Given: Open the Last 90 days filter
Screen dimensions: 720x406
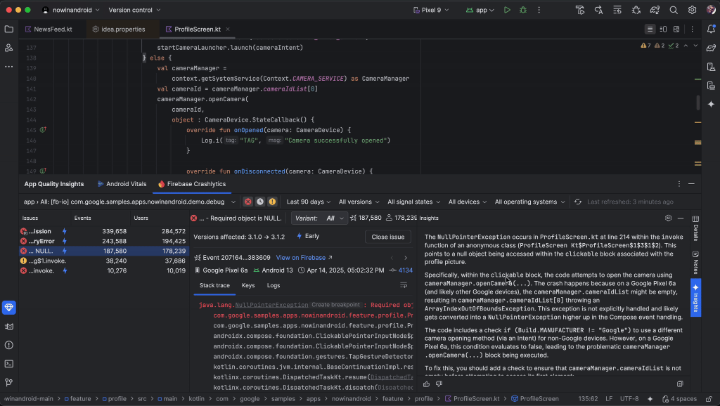Looking at the screenshot, I should point(308,202).
